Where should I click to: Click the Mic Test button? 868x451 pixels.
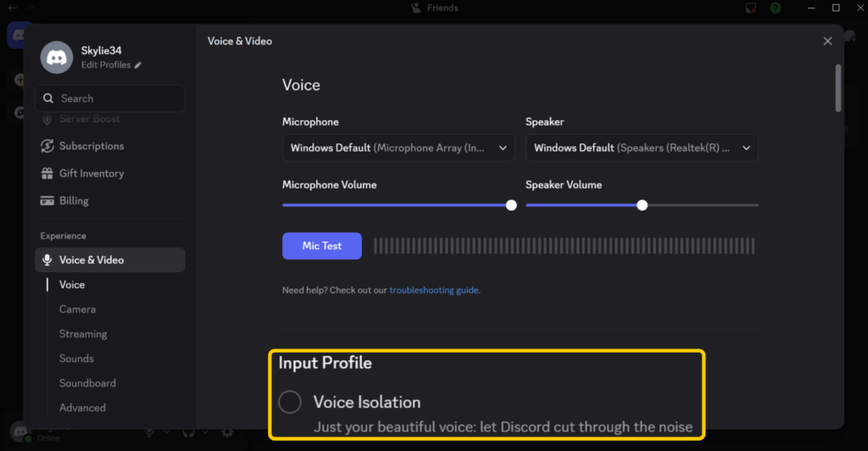click(321, 246)
